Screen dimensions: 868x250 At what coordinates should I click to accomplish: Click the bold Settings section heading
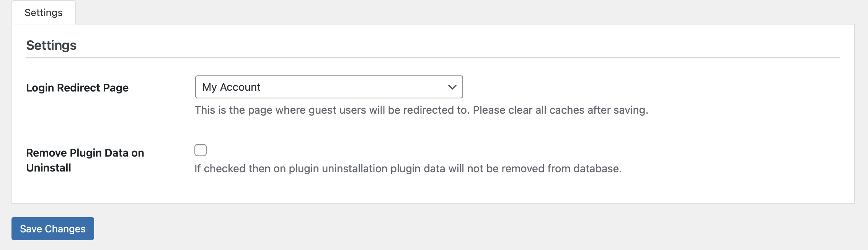click(51, 45)
